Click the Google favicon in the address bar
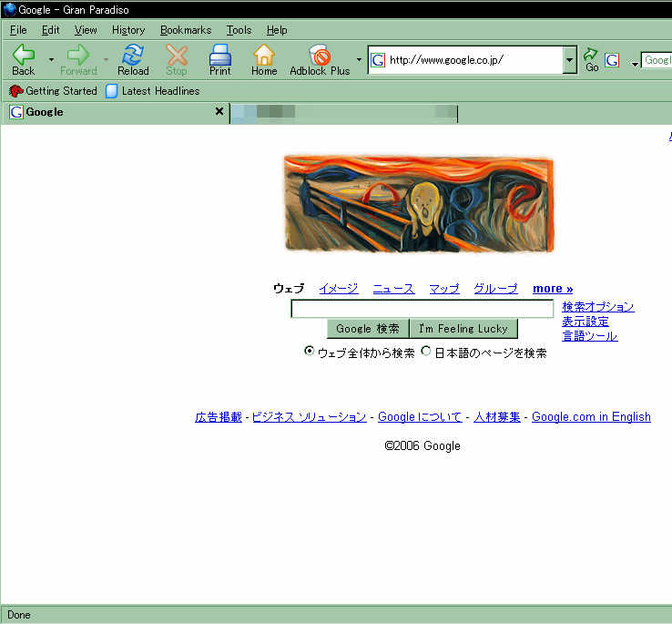This screenshot has width=672, height=624. point(378,60)
